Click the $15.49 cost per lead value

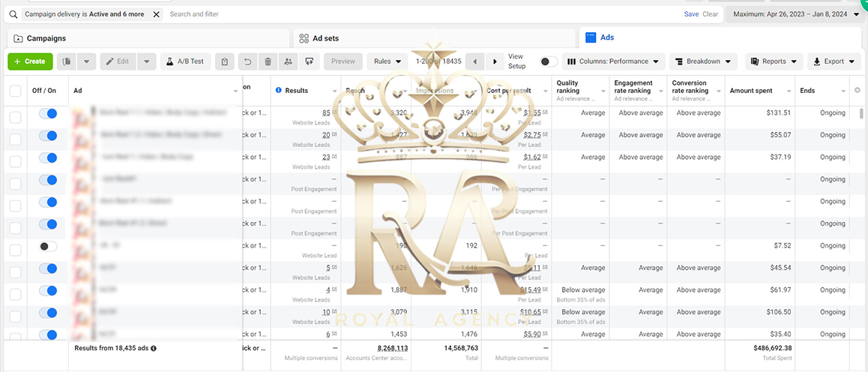[x=531, y=290]
